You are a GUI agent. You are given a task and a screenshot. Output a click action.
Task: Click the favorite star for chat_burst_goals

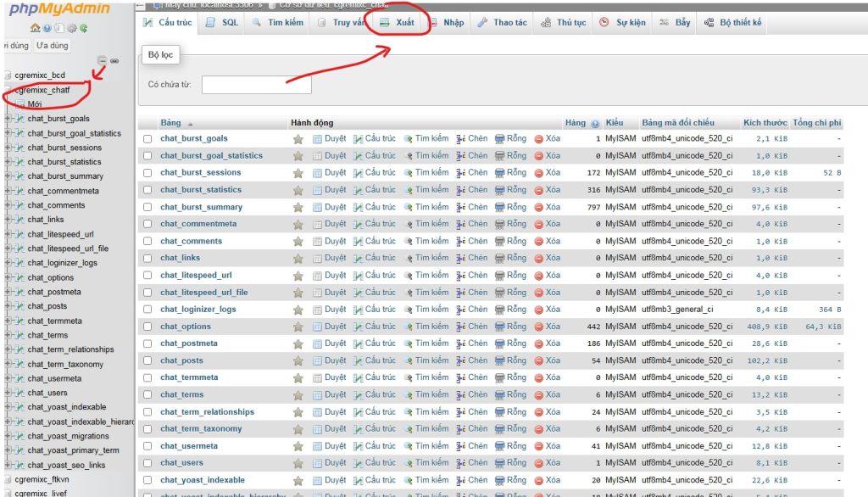298,139
